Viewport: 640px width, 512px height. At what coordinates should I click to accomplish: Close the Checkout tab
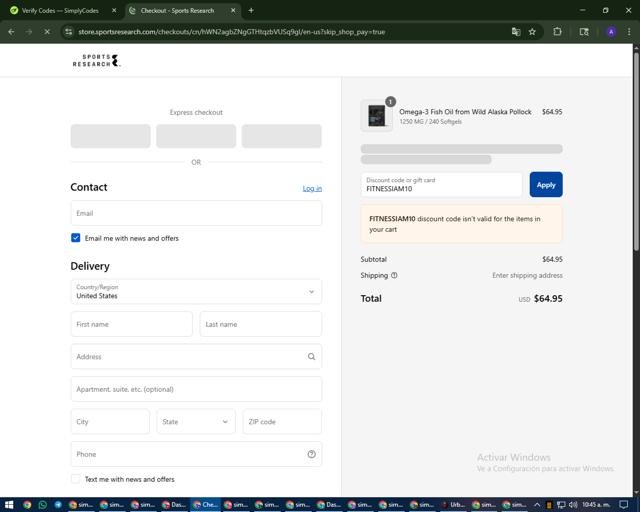[x=233, y=11]
